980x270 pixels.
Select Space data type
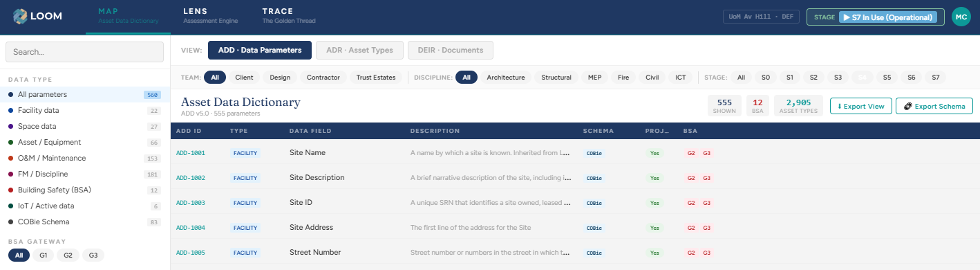tap(84, 126)
